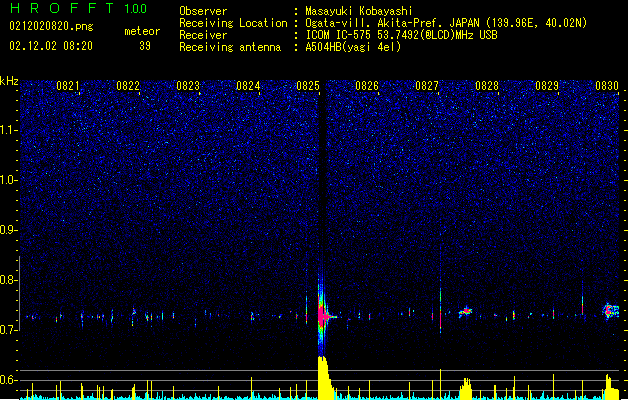Click the date stamp 02.12.02 08:20
This screenshot has height=400, width=629.
pos(51,46)
